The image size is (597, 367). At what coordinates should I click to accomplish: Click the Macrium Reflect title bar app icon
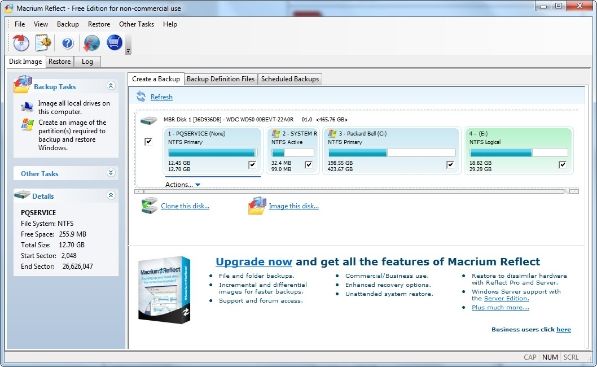click(9, 8)
